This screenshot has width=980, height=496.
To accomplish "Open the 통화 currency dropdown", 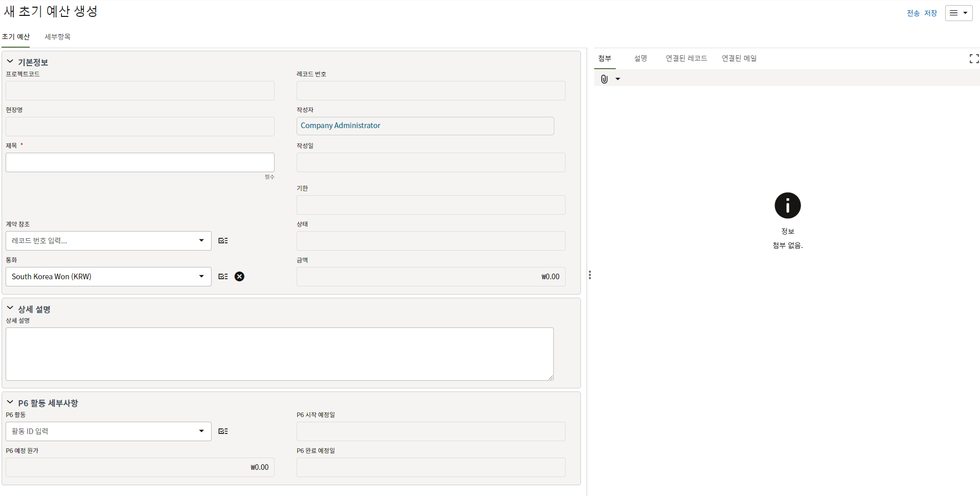I will click(201, 277).
